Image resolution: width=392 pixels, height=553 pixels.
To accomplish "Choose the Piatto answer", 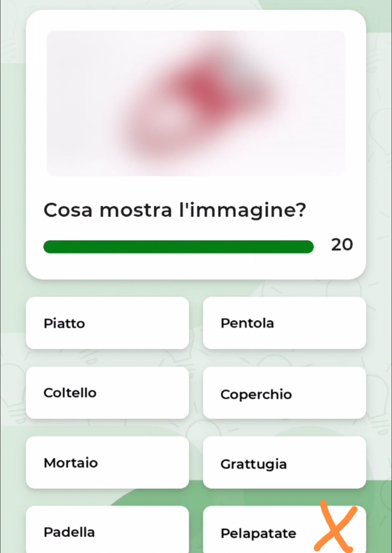I will click(x=107, y=323).
